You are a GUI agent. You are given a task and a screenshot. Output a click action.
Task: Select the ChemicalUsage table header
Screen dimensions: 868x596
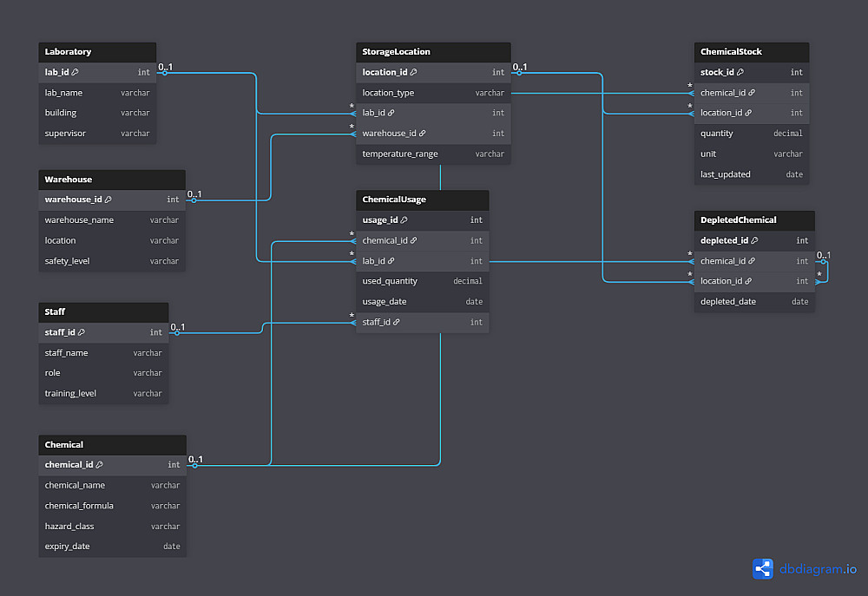[423, 200]
